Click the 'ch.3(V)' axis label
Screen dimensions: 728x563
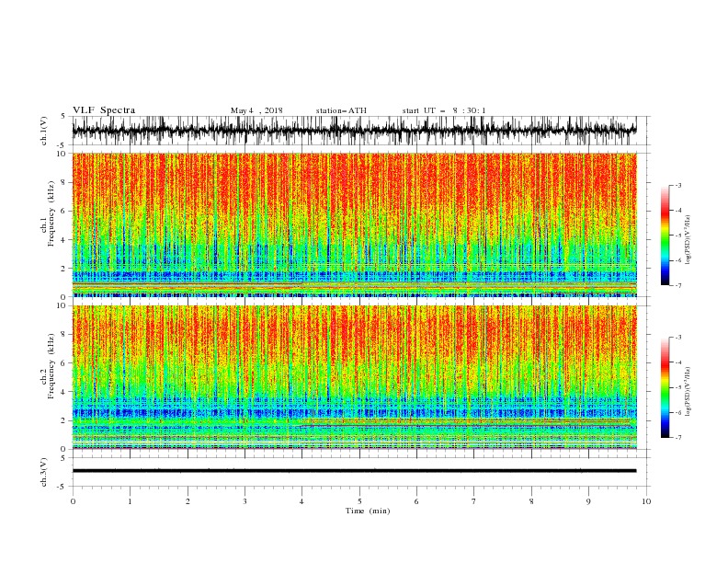(44, 472)
